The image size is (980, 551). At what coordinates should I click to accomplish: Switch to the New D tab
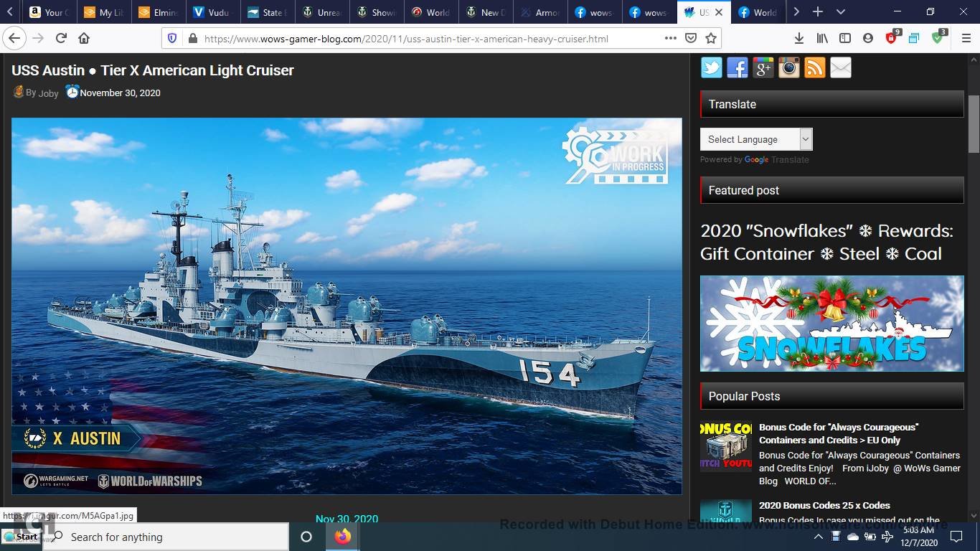[486, 12]
